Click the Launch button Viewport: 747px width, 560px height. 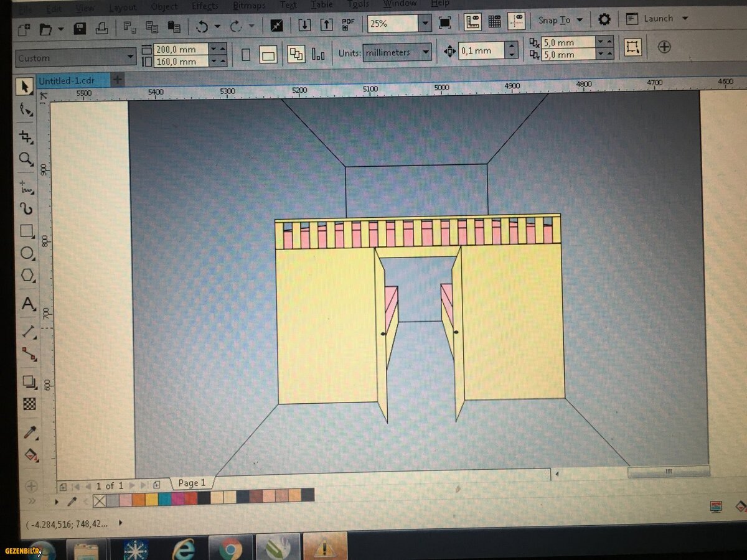click(x=657, y=19)
